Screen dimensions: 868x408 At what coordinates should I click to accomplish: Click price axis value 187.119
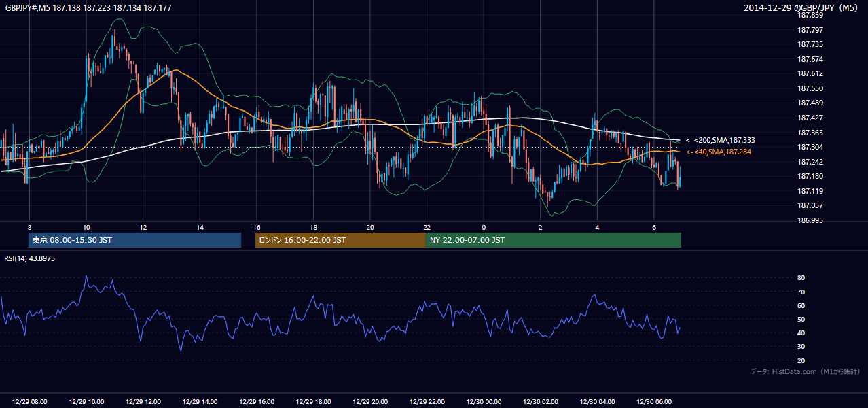click(x=810, y=191)
